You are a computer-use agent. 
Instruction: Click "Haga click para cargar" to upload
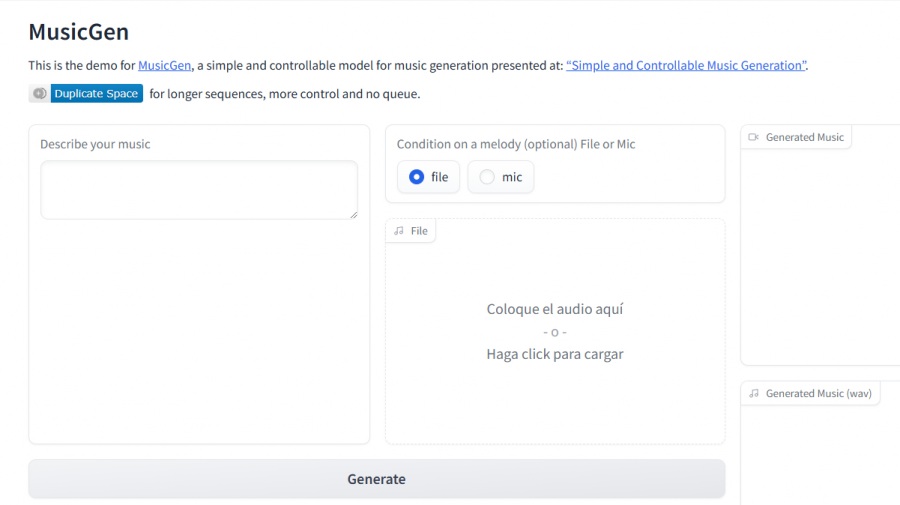coord(554,354)
